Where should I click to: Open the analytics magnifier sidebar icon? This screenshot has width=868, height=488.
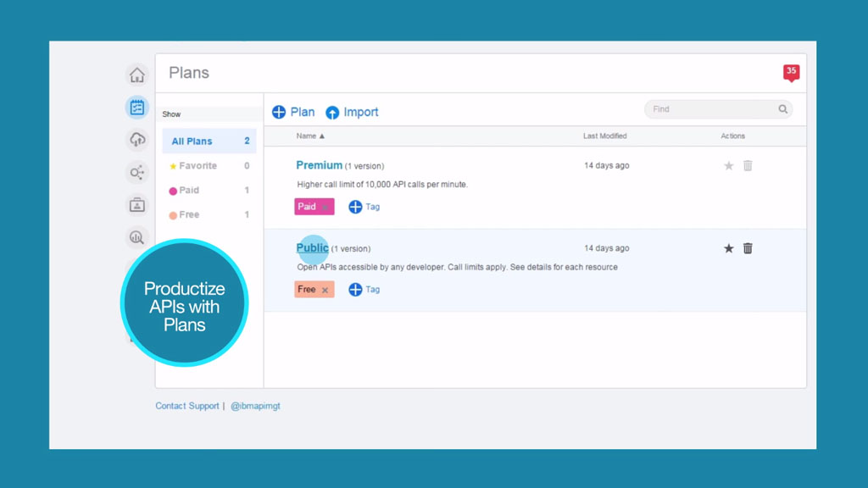click(x=137, y=237)
